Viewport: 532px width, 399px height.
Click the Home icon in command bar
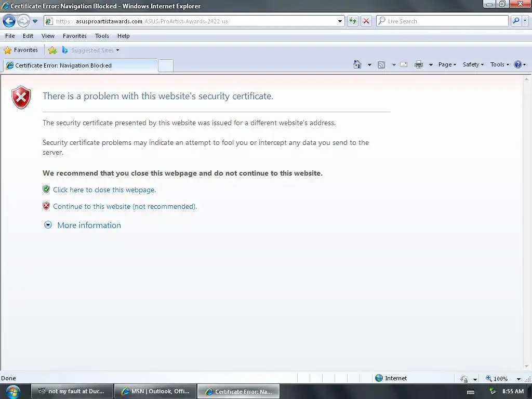pos(357,64)
